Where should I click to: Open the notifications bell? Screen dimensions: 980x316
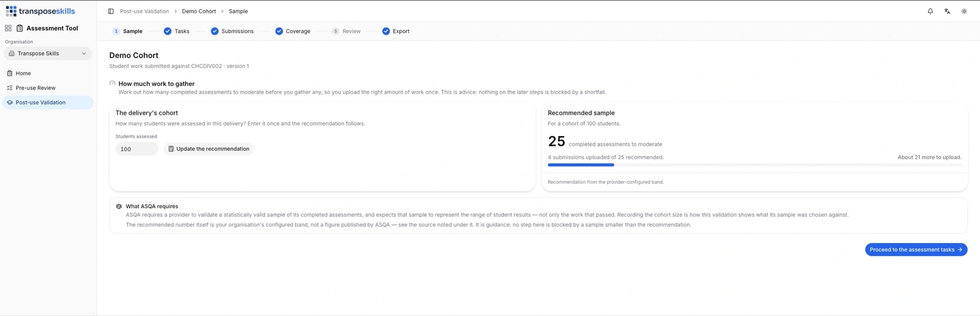(930, 11)
